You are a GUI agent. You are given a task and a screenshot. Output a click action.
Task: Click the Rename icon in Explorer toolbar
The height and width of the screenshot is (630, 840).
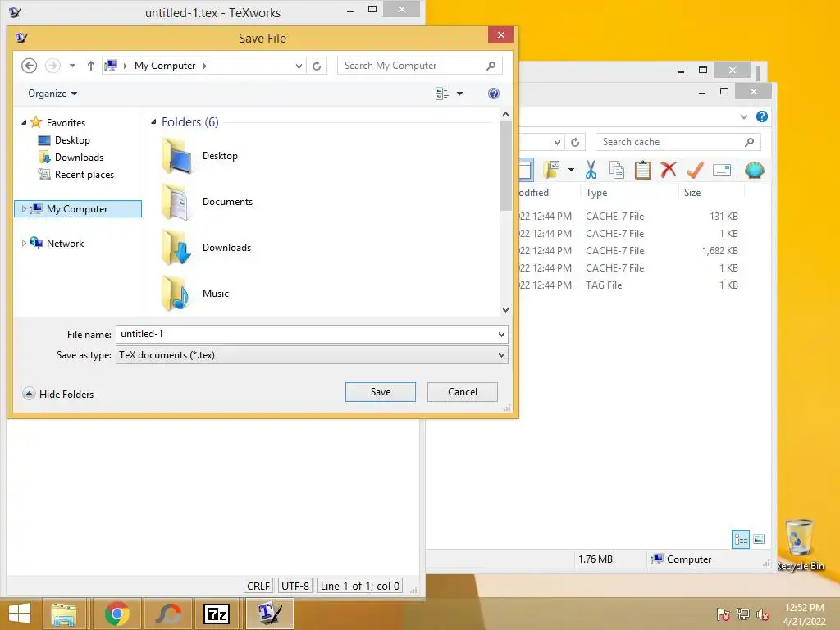point(722,171)
